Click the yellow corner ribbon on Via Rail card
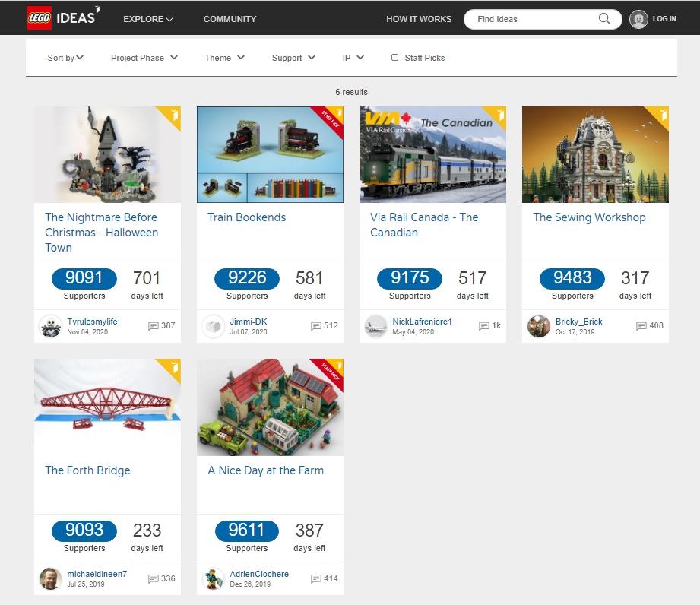 [497, 116]
